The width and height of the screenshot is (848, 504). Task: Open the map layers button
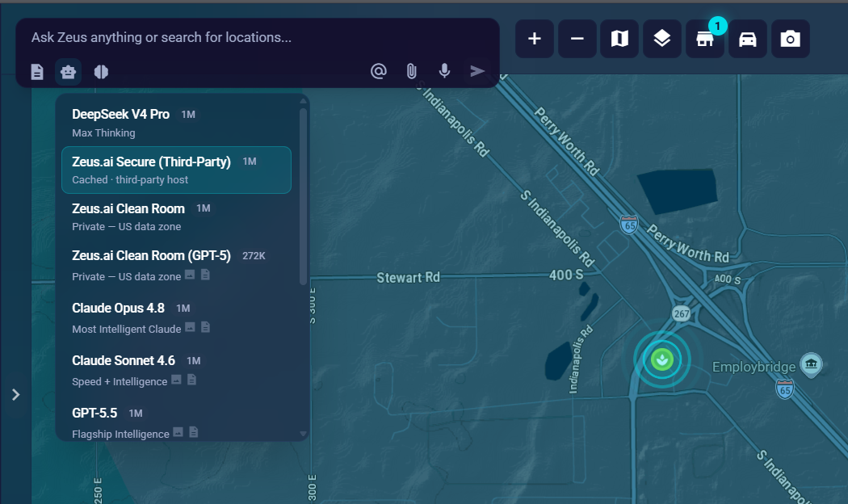(662, 39)
